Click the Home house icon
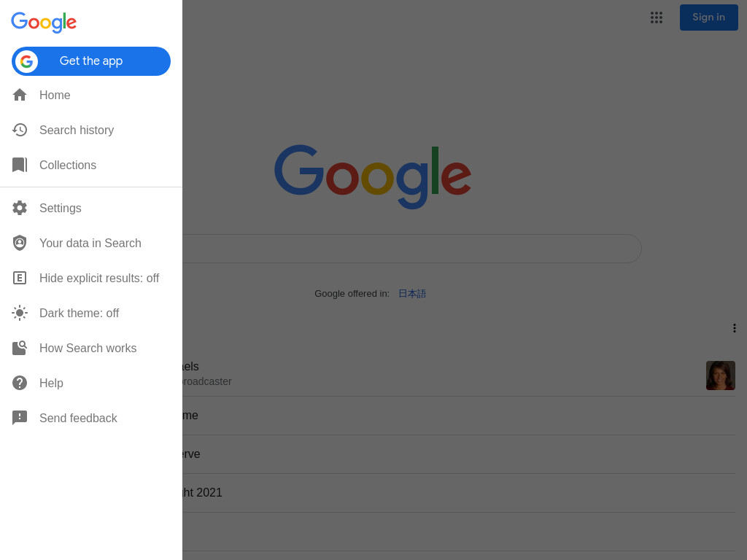The image size is (747, 560). 20,95
